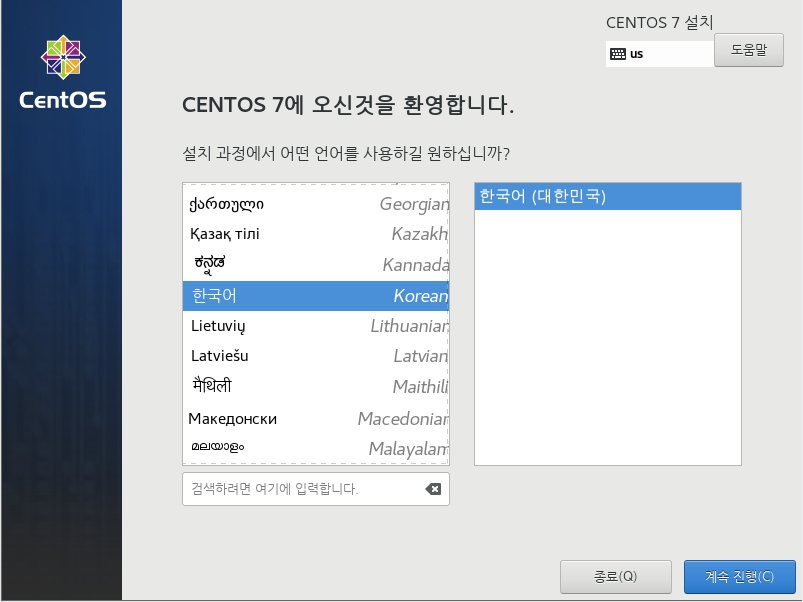The height and width of the screenshot is (602, 803).
Task: Select 한국어 (대한민국) locale entry
Action: point(607,196)
